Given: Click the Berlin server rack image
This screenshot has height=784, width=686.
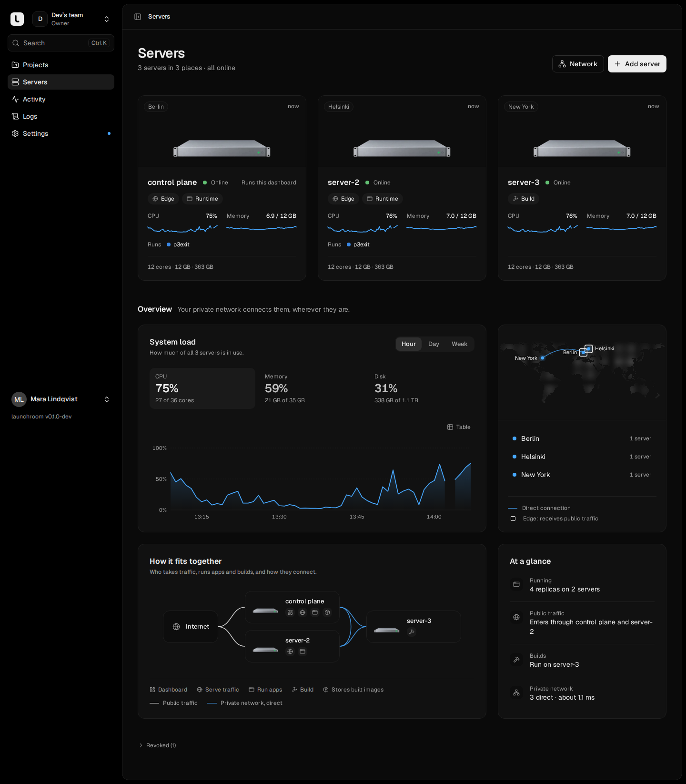Looking at the screenshot, I should coord(222,148).
